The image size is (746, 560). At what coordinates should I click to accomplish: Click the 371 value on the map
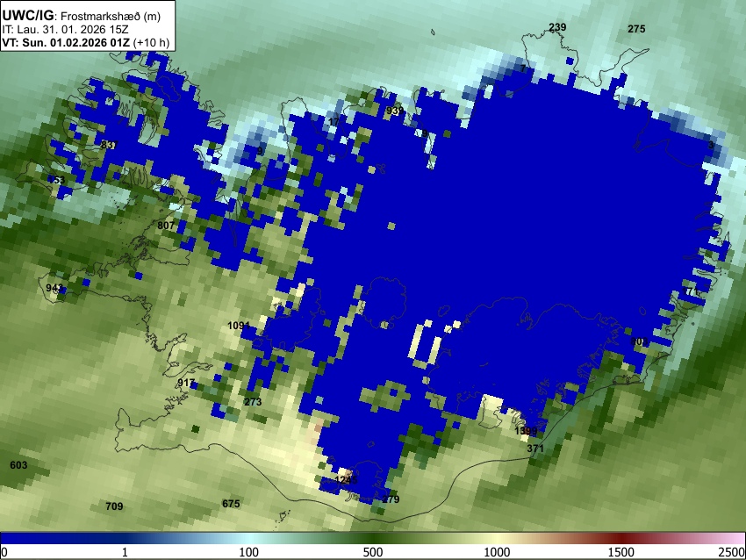point(535,449)
